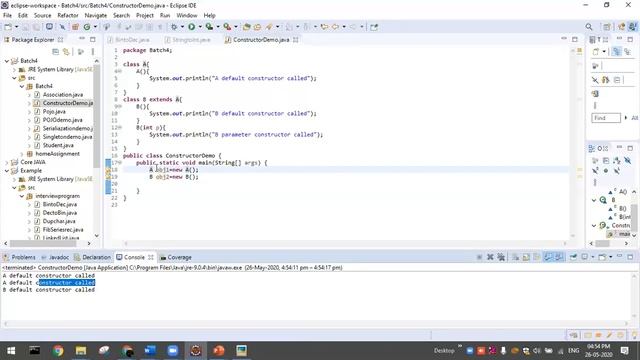
Task: Click the Windows Start button
Action: point(11,351)
